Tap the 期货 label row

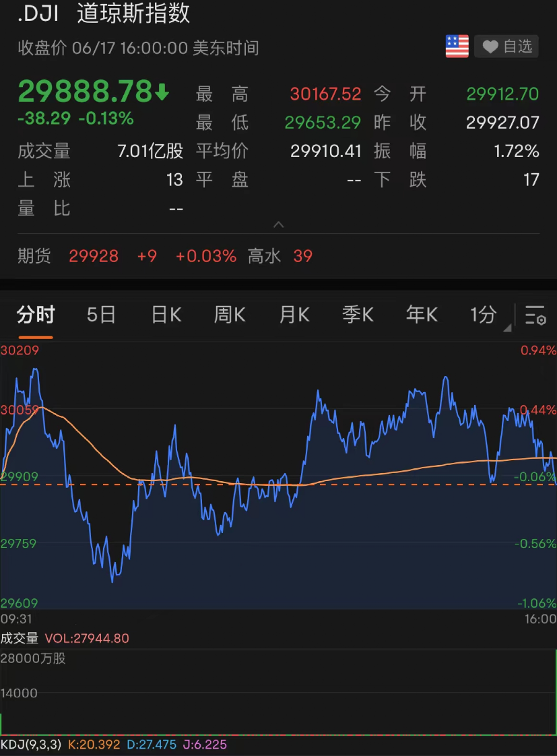(x=35, y=256)
